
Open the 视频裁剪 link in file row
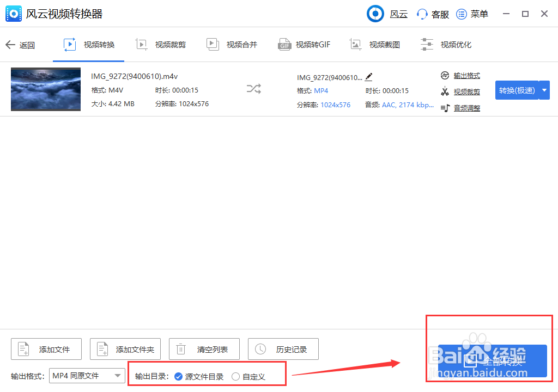click(x=466, y=92)
